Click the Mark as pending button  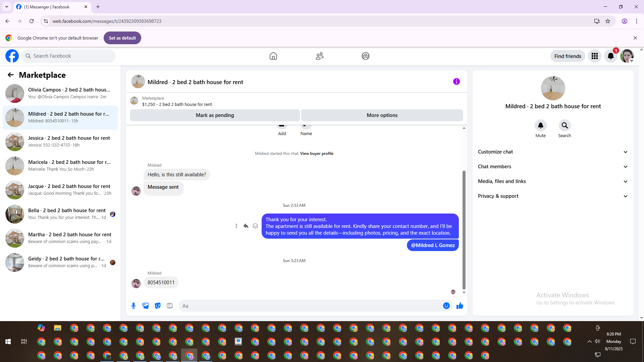coord(215,115)
